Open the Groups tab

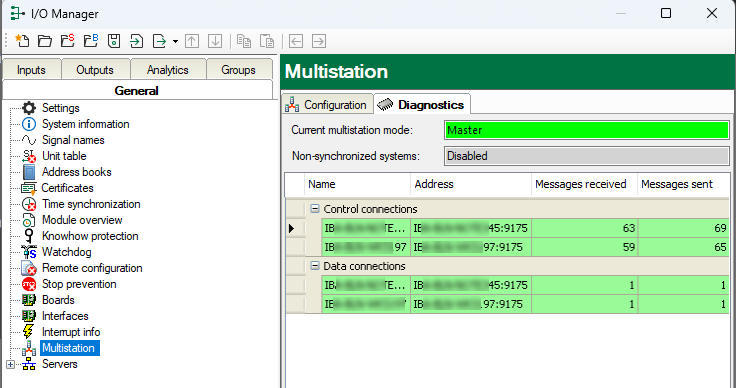click(x=238, y=70)
